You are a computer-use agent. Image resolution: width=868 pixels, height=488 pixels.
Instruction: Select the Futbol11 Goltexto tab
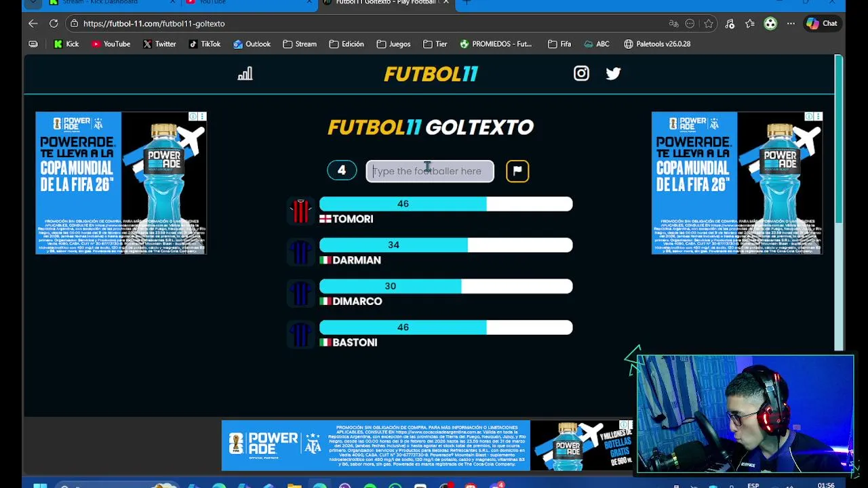click(386, 3)
